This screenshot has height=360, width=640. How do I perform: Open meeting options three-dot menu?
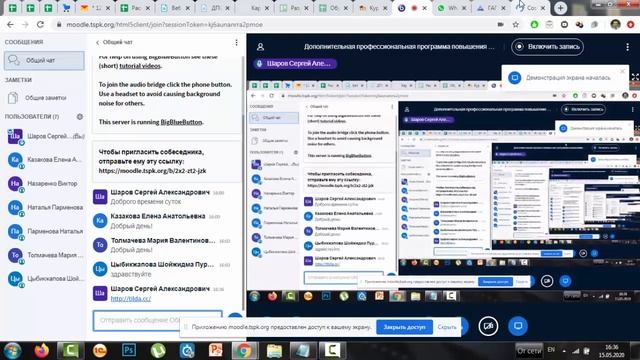627,47
